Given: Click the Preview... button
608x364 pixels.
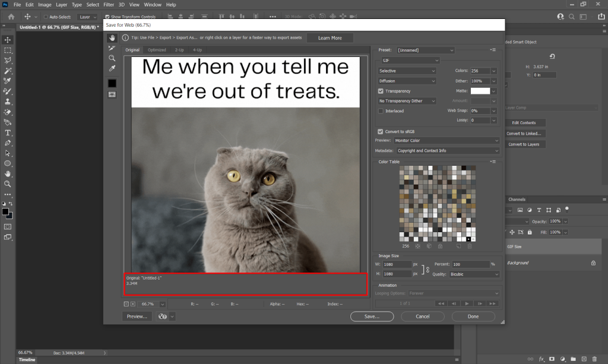Looking at the screenshot, I should pyautogui.click(x=137, y=316).
